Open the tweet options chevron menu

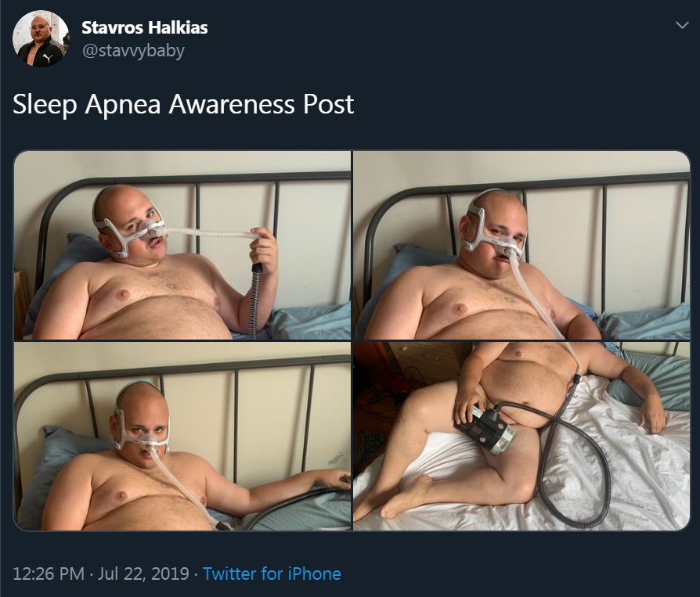682,25
